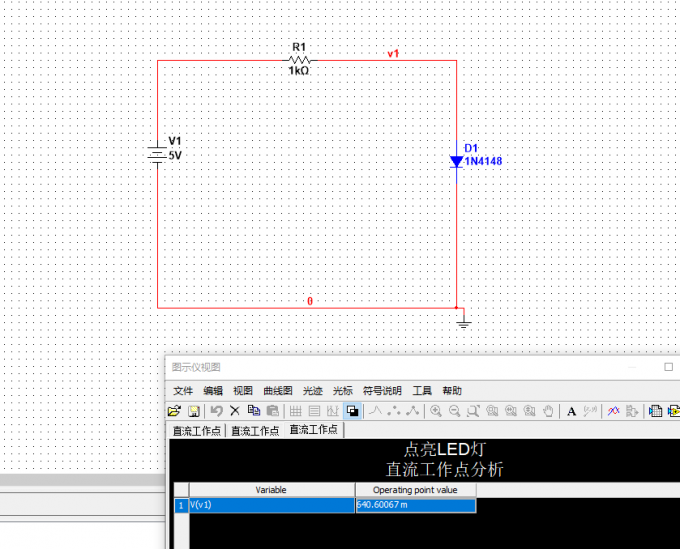Click the Undo arrow icon

tap(216, 411)
